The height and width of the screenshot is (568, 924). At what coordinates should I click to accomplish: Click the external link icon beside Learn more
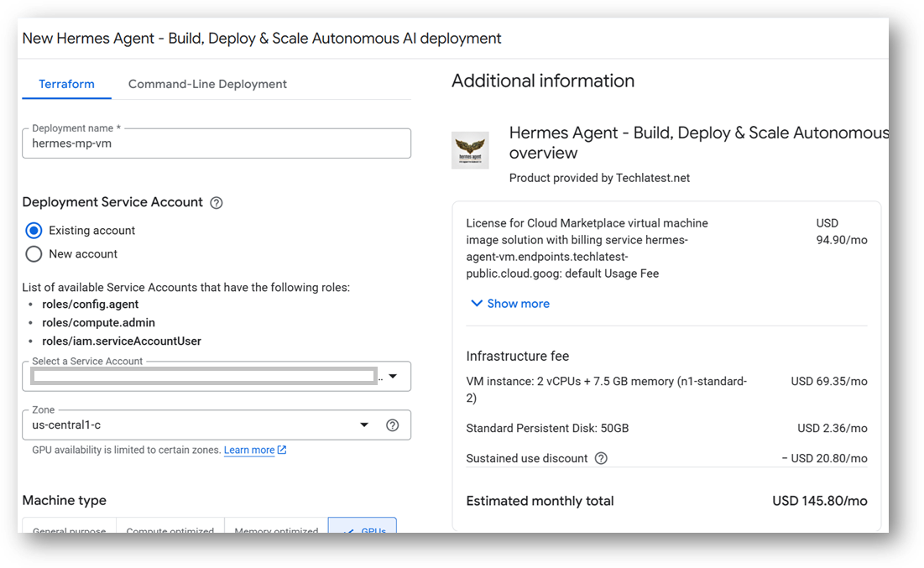tap(282, 450)
